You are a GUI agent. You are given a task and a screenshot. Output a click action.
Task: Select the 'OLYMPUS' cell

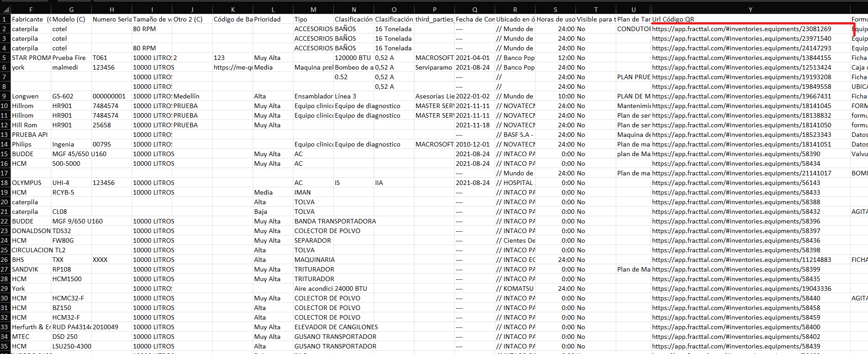point(27,183)
